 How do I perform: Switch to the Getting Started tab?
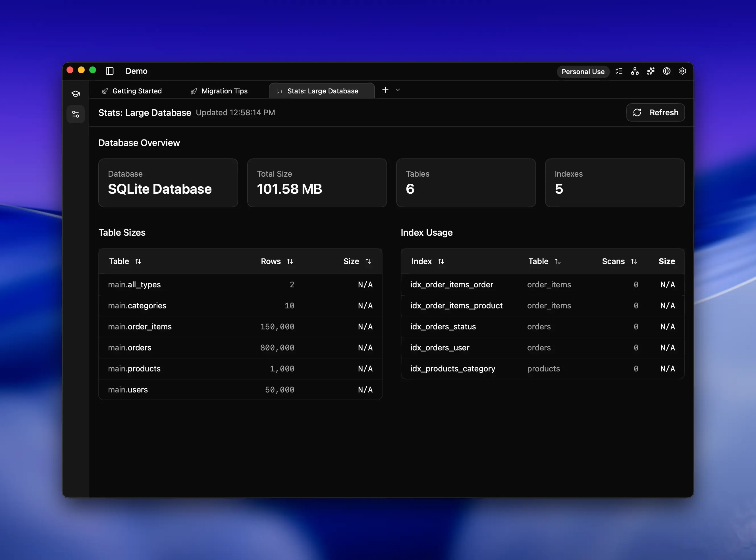137,91
